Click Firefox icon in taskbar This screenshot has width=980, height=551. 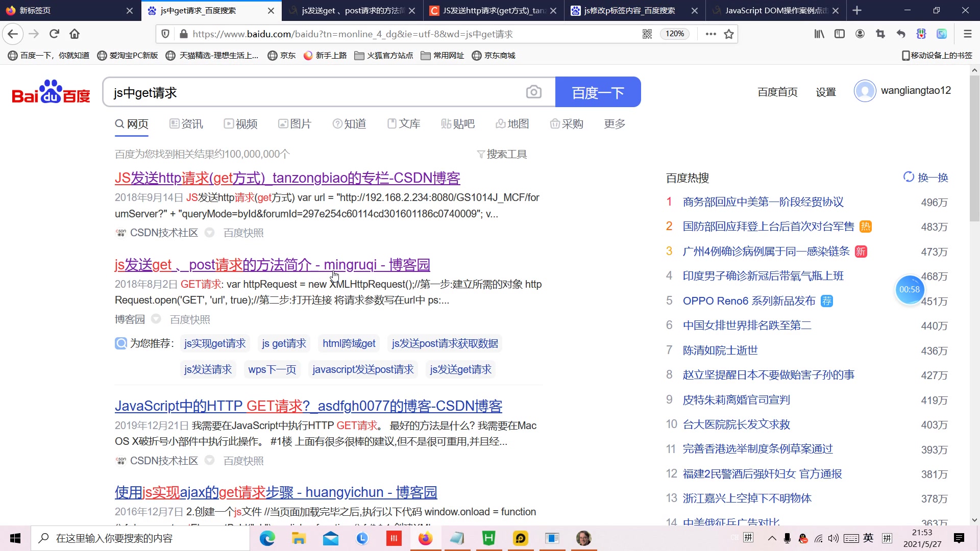pos(425,538)
